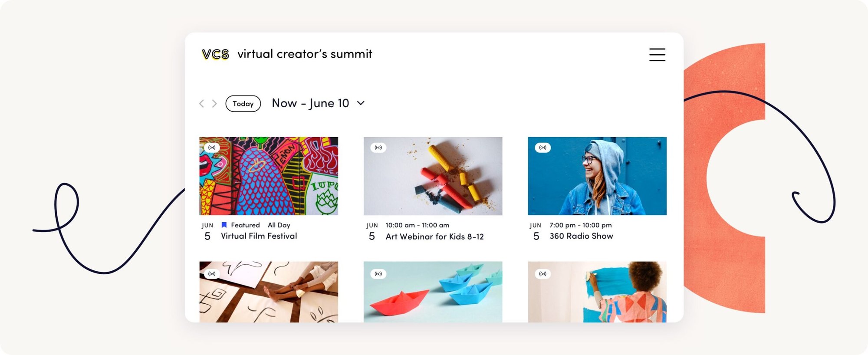Click the Today button
868x355 pixels.
coord(243,103)
